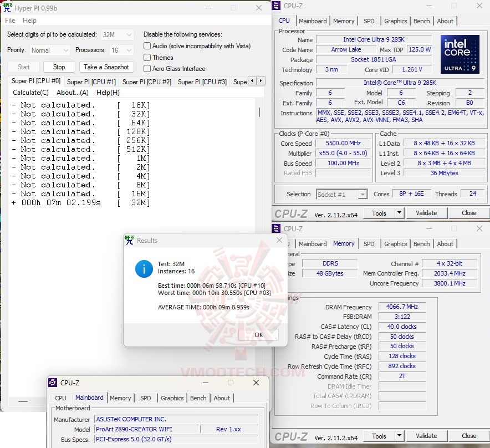Toggle the Themes checkbox
This screenshot has width=490, height=448.
(x=147, y=58)
